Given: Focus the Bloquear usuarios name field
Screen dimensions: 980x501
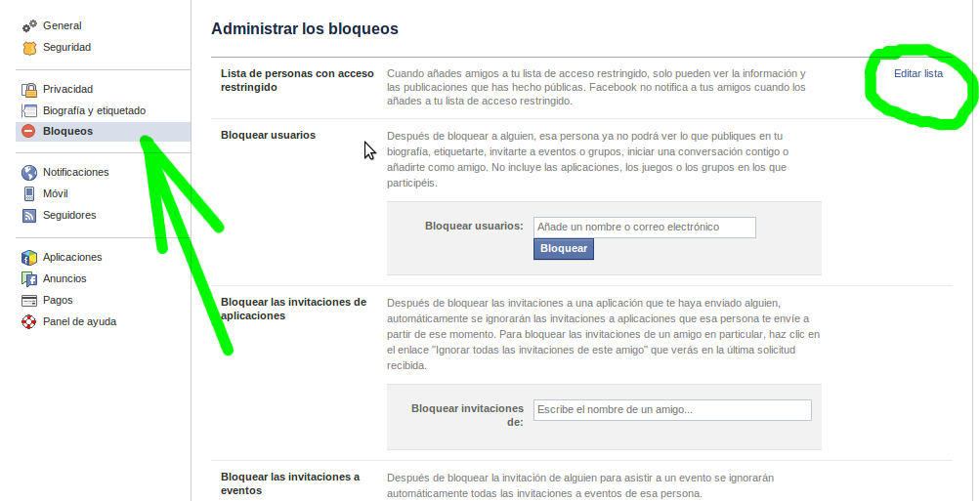Looking at the screenshot, I should click(x=644, y=228).
